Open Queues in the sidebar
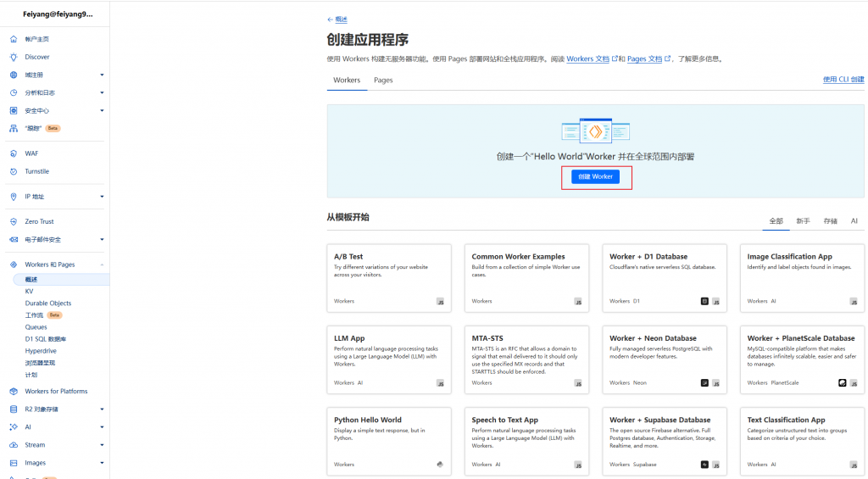868x479 pixels. coord(36,327)
